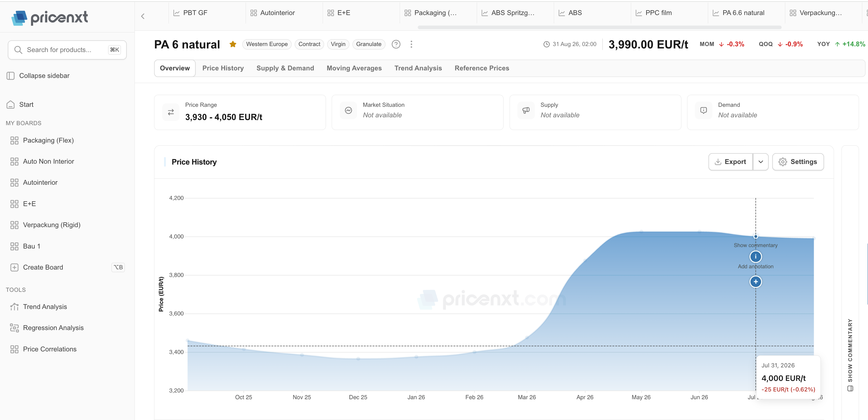Open the Auto Non Interior board
The width and height of the screenshot is (868, 420).
click(42, 161)
